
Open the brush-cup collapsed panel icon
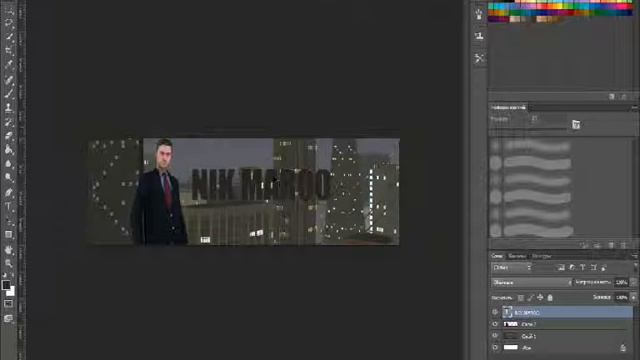click(479, 14)
